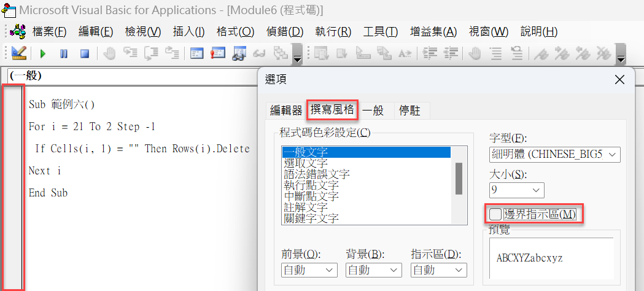Select 一般文字 in color list
This screenshot has width=644, height=291.
coord(367,152)
